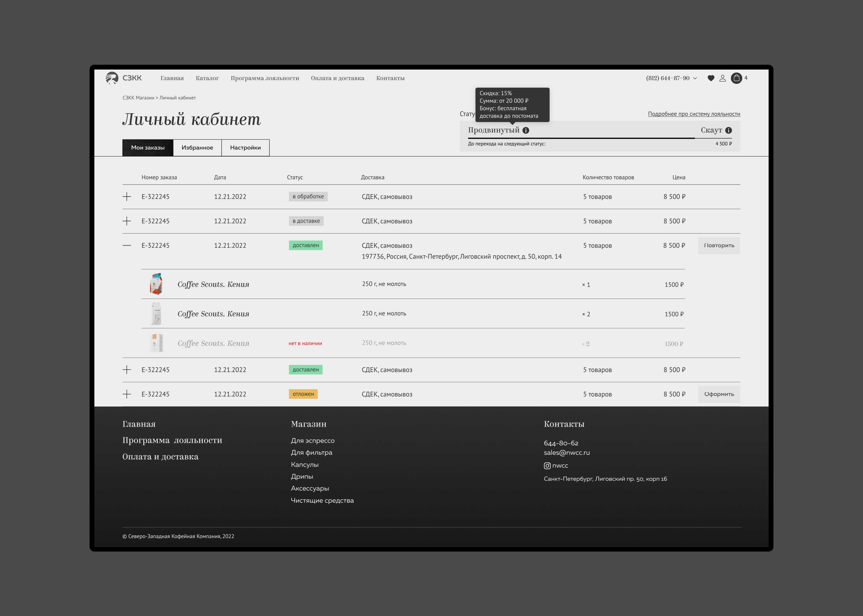Expand the order marked в обработке
The width and height of the screenshot is (863, 616).
[127, 197]
